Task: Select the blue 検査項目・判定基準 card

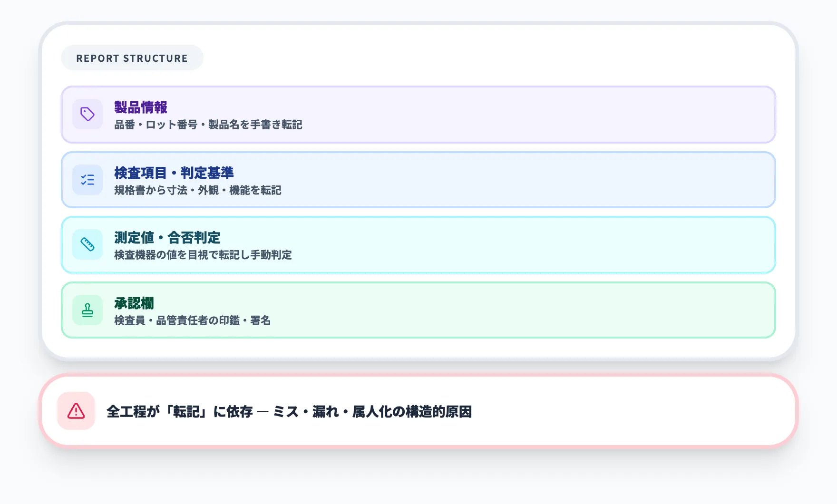Action: coord(418,179)
